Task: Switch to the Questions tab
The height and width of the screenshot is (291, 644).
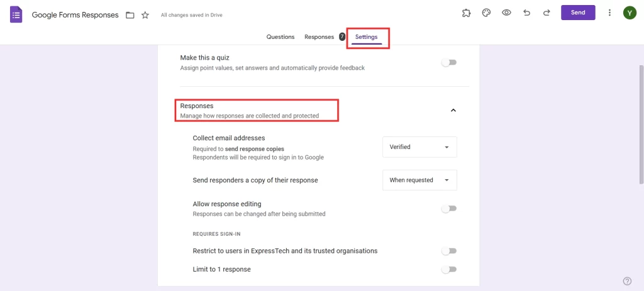Action: (x=280, y=37)
